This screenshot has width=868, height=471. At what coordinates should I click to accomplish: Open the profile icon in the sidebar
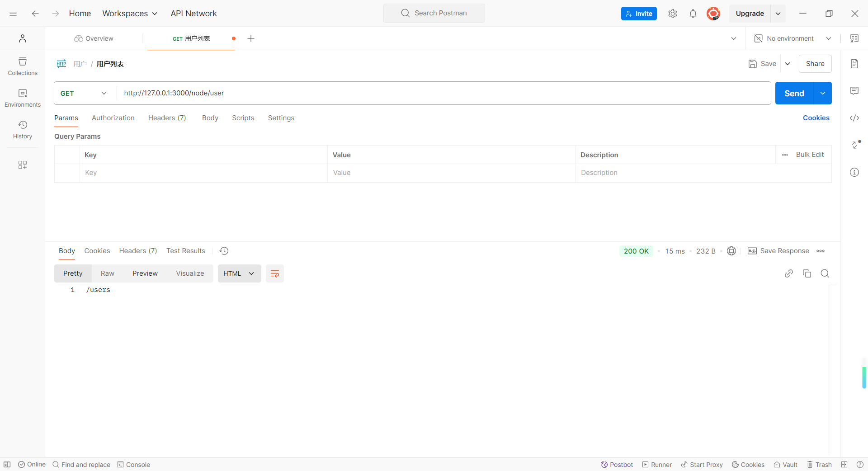[x=23, y=38]
